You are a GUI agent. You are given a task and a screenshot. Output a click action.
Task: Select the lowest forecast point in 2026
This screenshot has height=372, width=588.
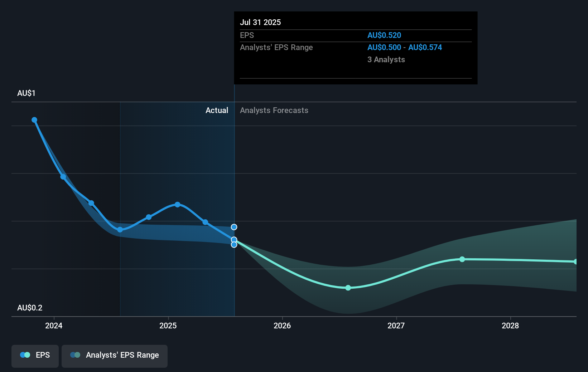pyautogui.click(x=348, y=288)
